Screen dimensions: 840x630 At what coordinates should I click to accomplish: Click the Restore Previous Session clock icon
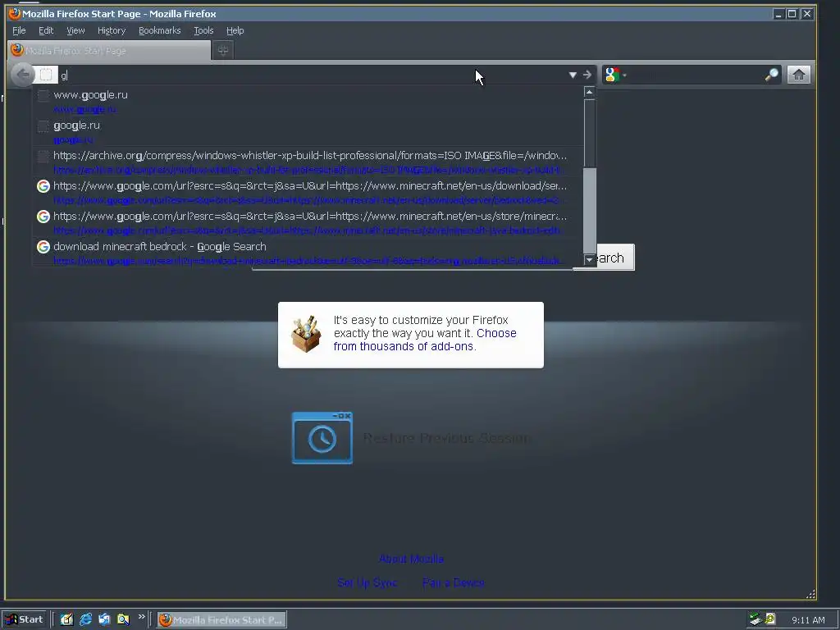pyautogui.click(x=322, y=438)
